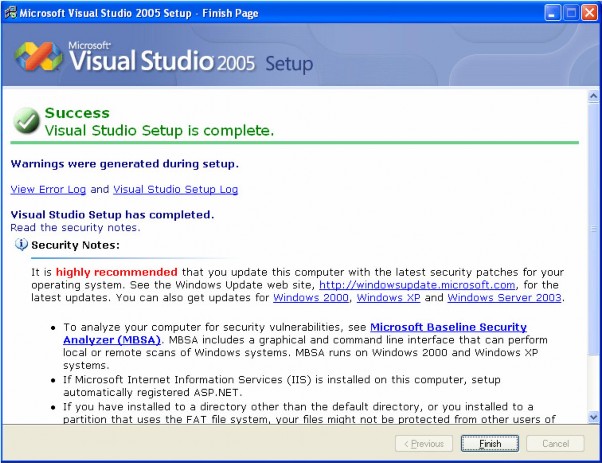Click the scrollbar up arrow
Viewport: 602px width, 463px height.
pos(593,96)
